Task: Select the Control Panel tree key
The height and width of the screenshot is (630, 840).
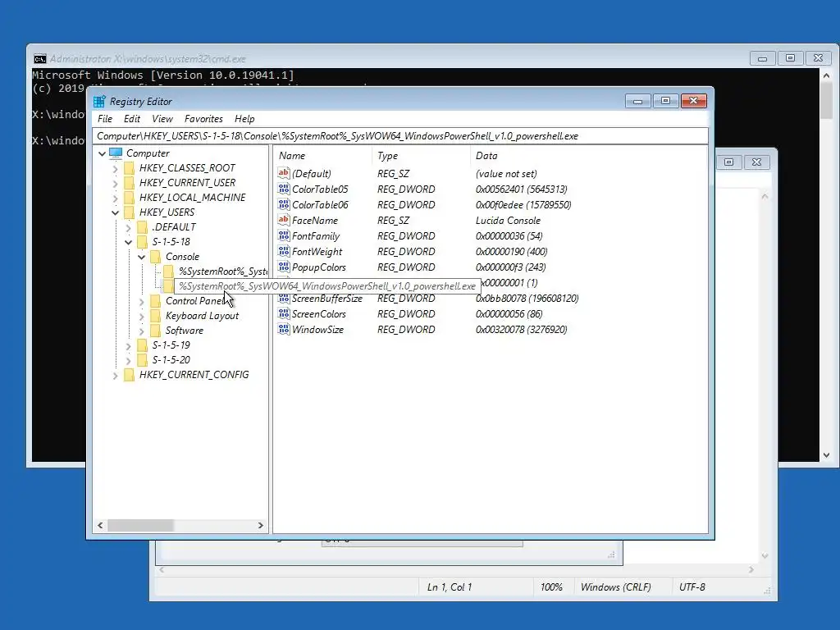Action: [x=194, y=301]
